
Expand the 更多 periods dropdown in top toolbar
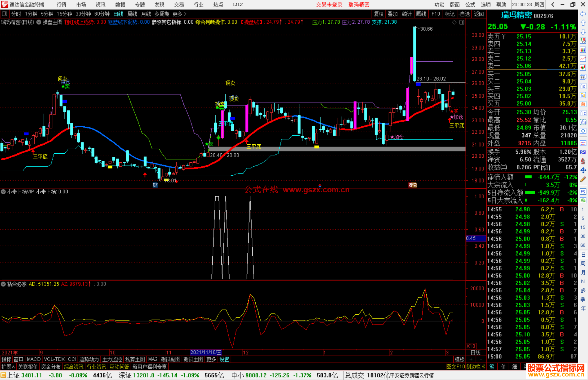[x=179, y=14]
